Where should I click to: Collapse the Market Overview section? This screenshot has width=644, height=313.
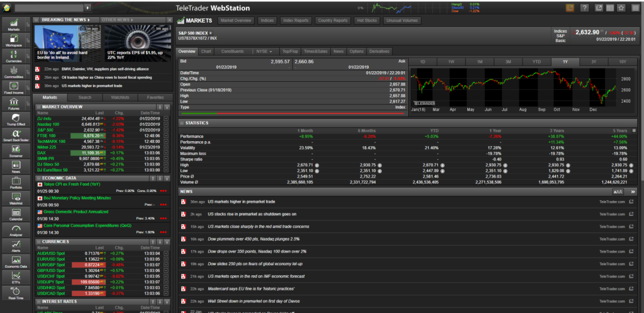click(38, 107)
